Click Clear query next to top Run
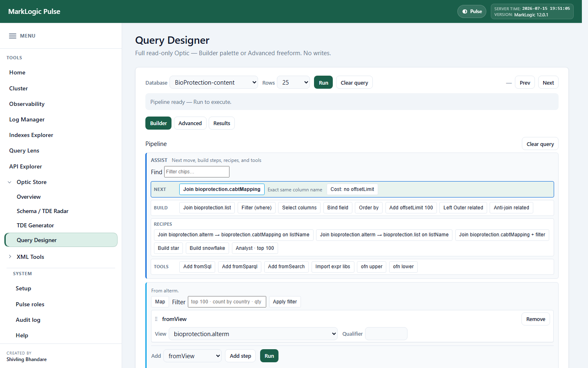588x368 pixels. coord(354,83)
